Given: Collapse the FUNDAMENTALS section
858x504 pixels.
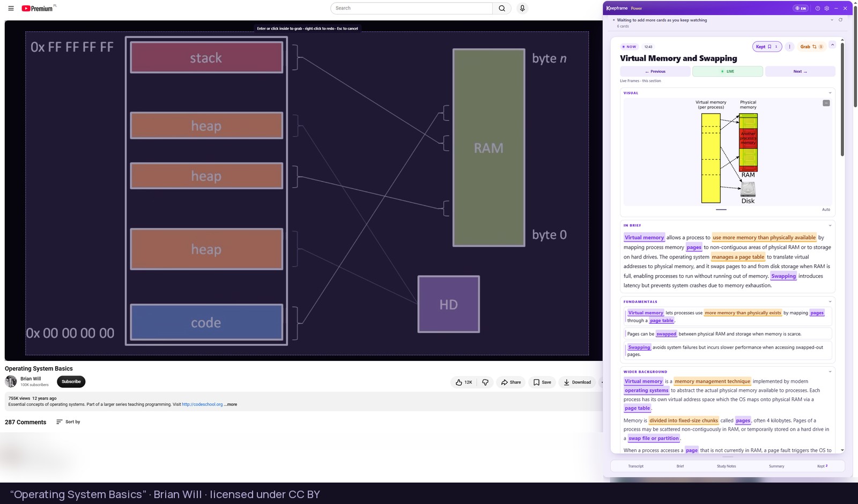Looking at the screenshot, I should click(830, 301).
